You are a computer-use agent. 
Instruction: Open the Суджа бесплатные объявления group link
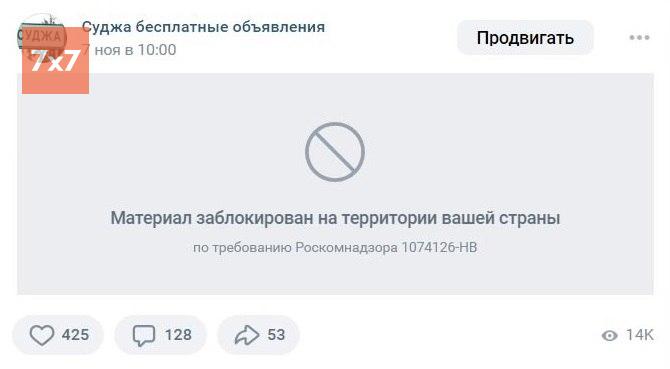click(203, 27)
